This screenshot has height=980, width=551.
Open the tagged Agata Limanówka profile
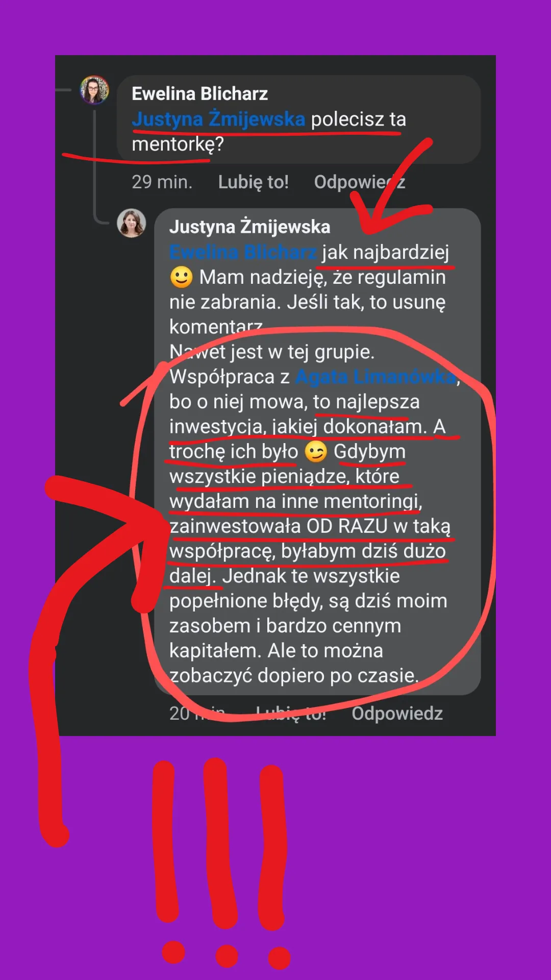[375, 377]
